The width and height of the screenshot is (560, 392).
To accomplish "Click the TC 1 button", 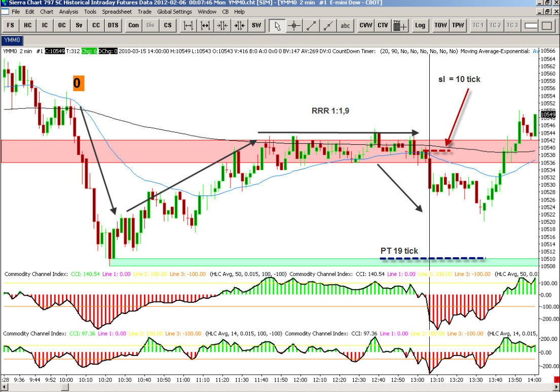I will (x=478, y=25).
